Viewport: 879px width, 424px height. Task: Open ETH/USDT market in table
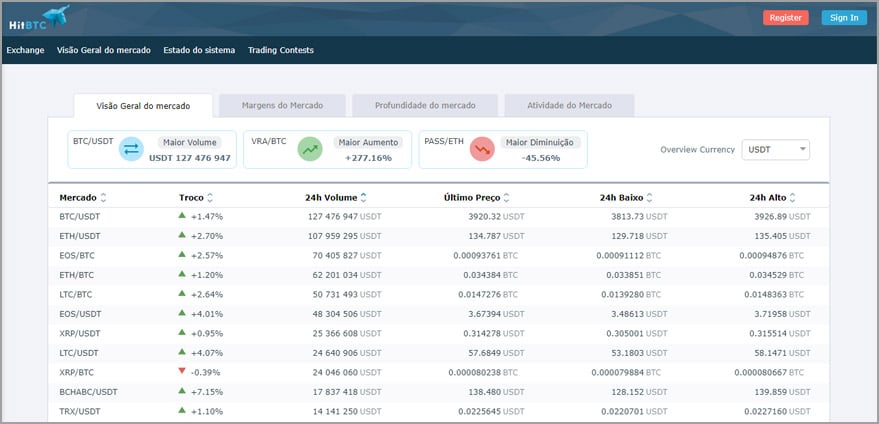coord(80,236)
